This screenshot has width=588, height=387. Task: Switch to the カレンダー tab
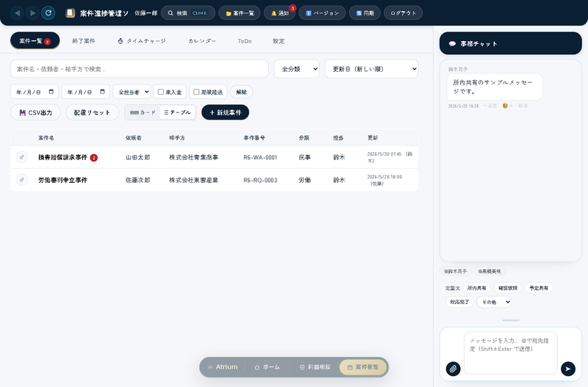202,41
